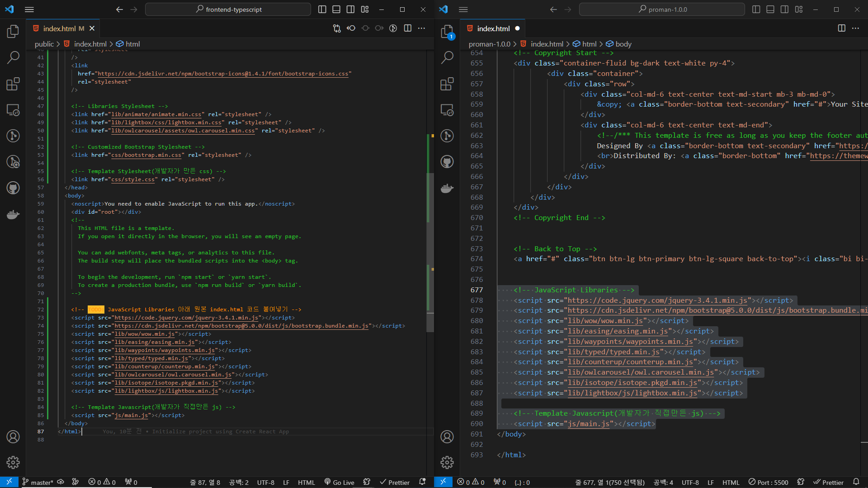Click master branch in status bar
The height and width of the screenshot is (488, 868).
click(38, 482)
